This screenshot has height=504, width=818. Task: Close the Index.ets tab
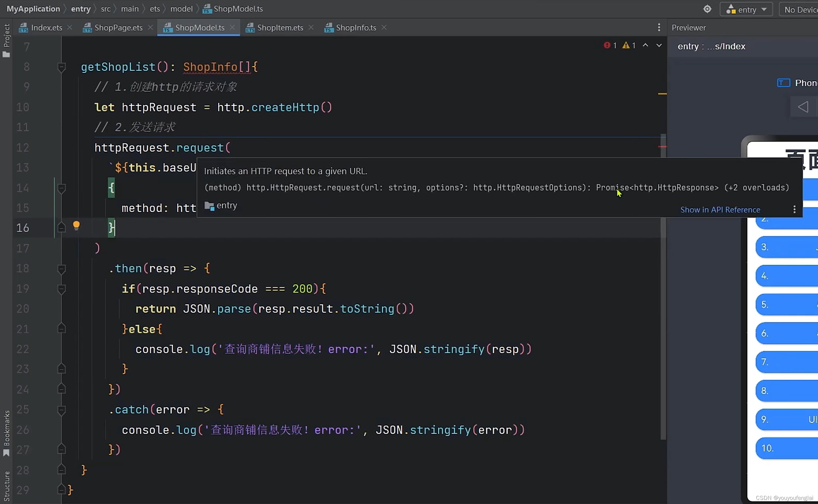click(x=70, y=27)
